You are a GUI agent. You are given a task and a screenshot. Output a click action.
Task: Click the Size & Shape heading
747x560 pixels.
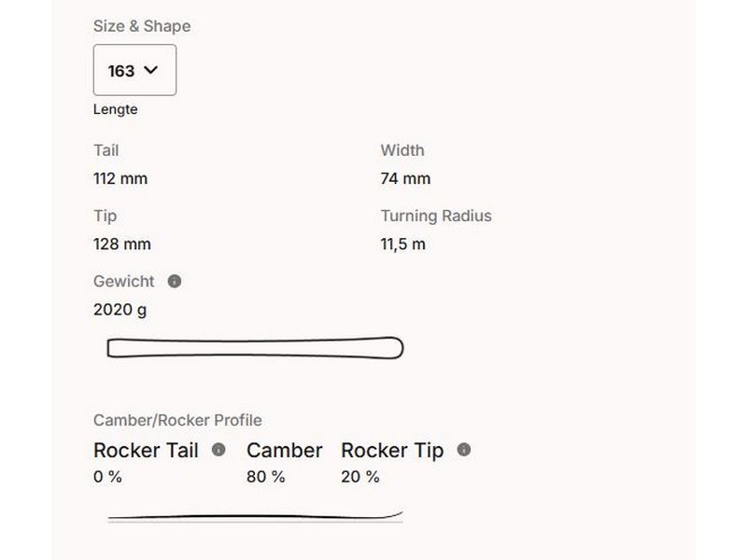(x=142, y=26)
